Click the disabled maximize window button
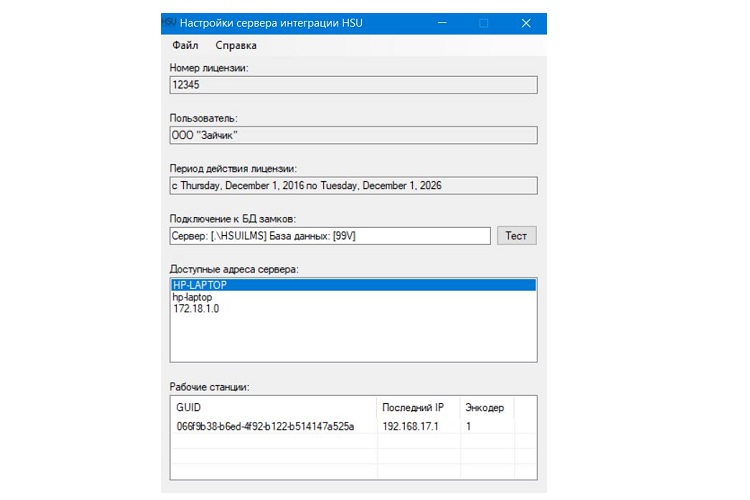The image size is (750, 500). (484, 22)
